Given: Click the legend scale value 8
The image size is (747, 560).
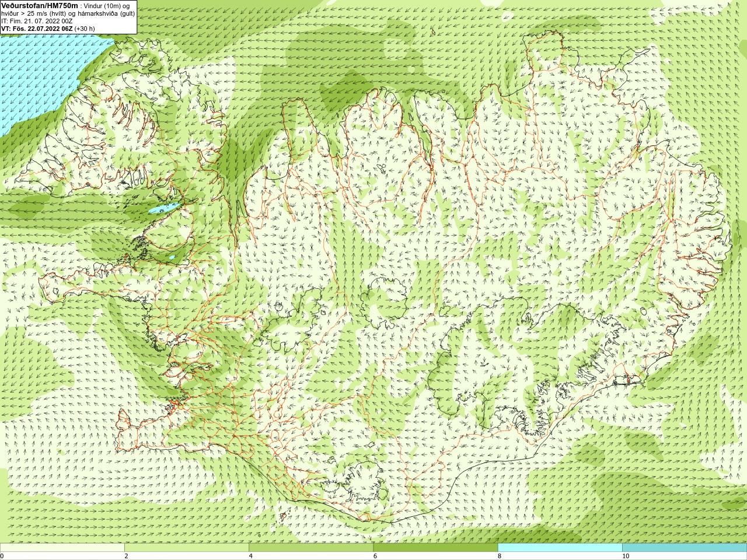Looking at the screenshot, I should (x=500, y=556).
